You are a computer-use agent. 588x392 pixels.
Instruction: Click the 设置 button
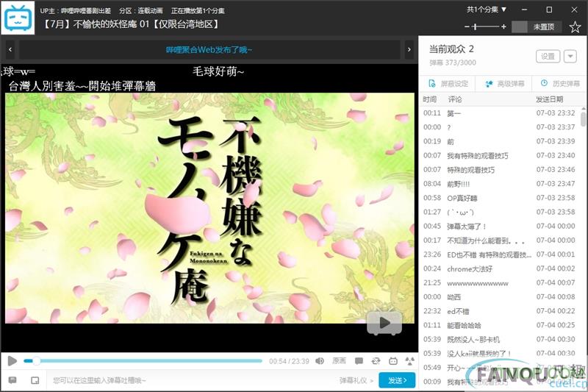coord(548,57)
